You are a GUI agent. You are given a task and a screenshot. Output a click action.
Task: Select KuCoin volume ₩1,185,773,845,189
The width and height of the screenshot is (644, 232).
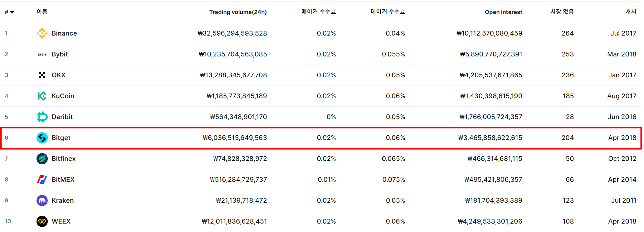tap(237, 96)
